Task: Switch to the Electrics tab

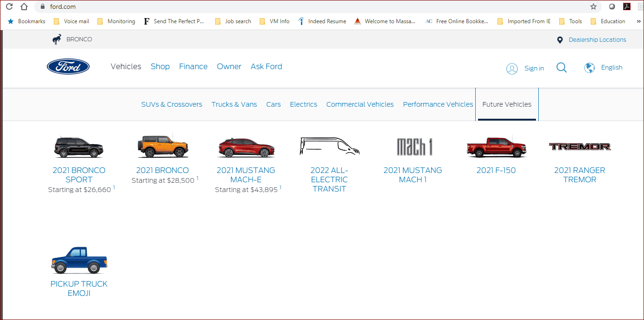Action: click(304, 104)
